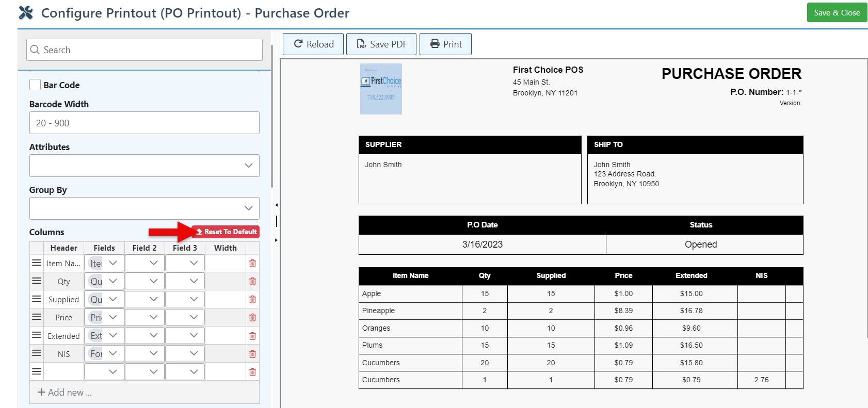868x408 pixels.
Task: Open Field 3 dropdown in Supplied row
Action: (185, 299)
